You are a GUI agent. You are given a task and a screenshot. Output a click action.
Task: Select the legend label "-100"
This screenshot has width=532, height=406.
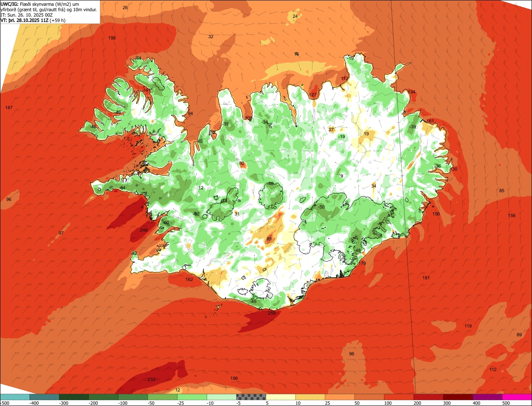(123, 403)
